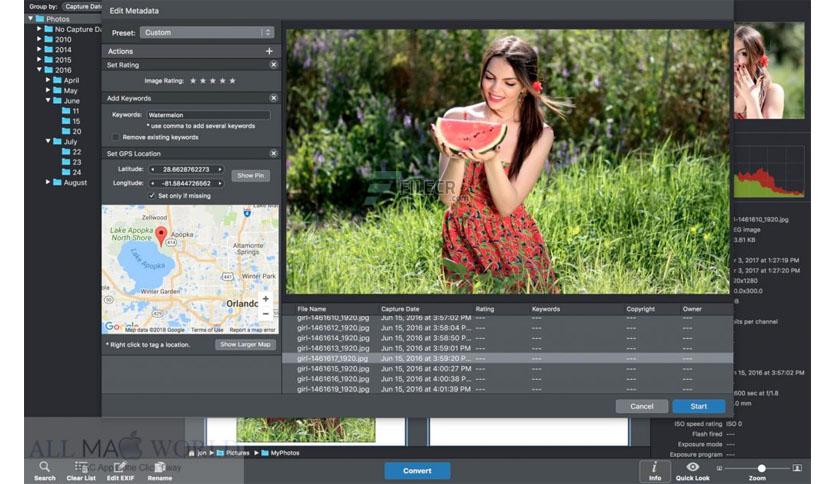Set image rating to five stars
This screenshot has width=836, height=484.
[x=232, y=81]
